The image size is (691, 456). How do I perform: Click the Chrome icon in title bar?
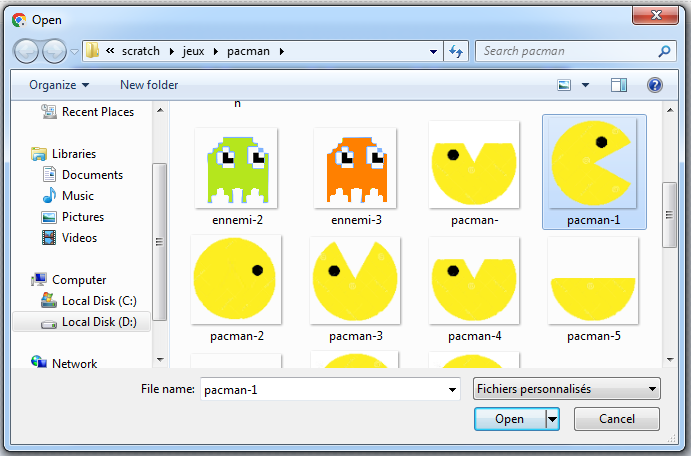click(19, 20)
